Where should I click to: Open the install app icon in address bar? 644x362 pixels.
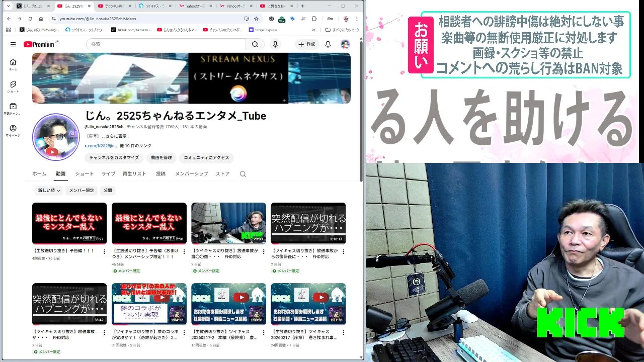pos(247,19)
